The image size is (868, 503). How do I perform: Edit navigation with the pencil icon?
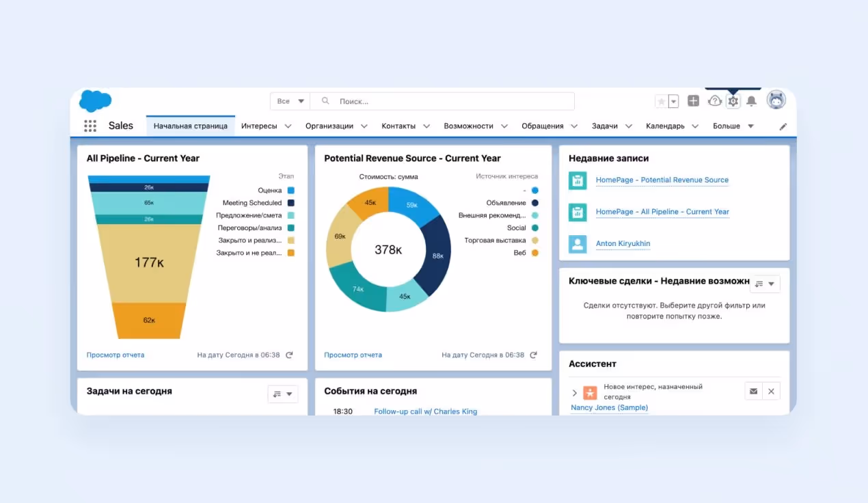click(783, 126)
